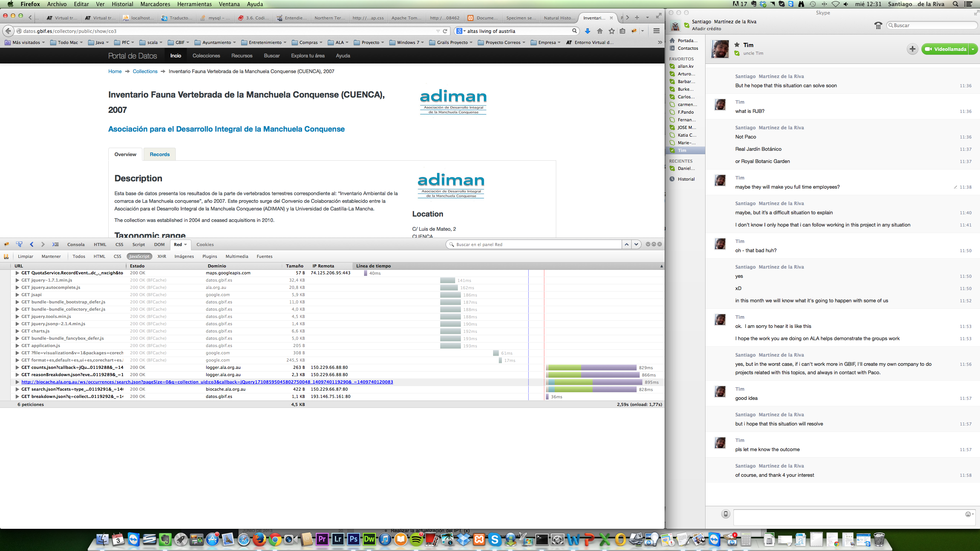The width and height of the screenshot is (980, 551).
Task: Expand the counts.json request row
Action: [x=17, y=367]
